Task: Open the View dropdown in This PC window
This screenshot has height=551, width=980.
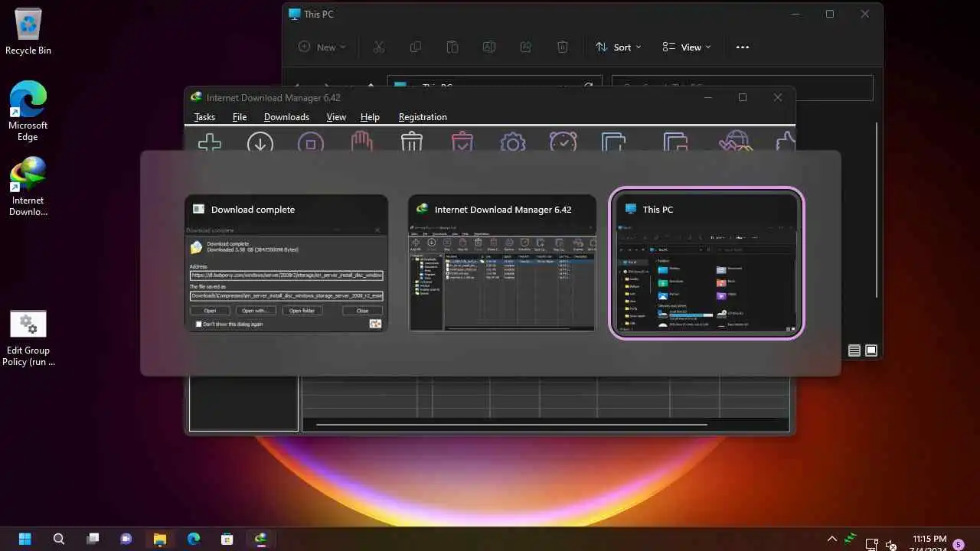Action: tap(687, 47)
